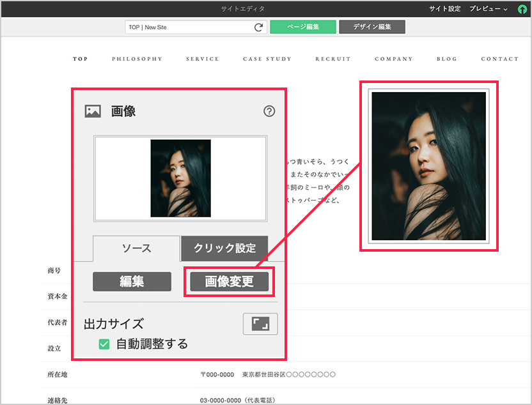Click the green upload arrow icon

522,9
